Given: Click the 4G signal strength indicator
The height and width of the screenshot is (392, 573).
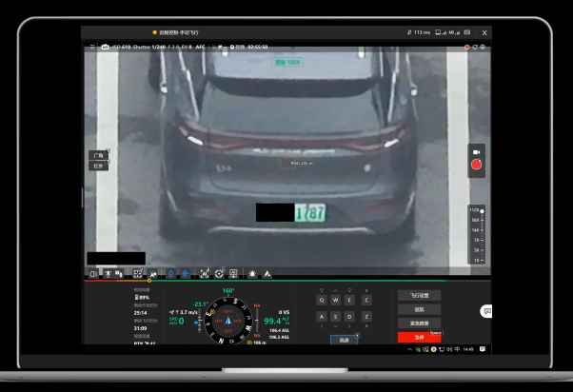Looking at the screenshot, I should pos(454,32).
